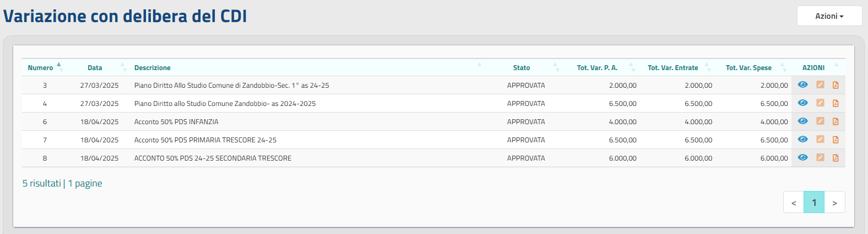868x234 pixels.
Task: Open PDF document for variation number 4
Action: (836, 103)
